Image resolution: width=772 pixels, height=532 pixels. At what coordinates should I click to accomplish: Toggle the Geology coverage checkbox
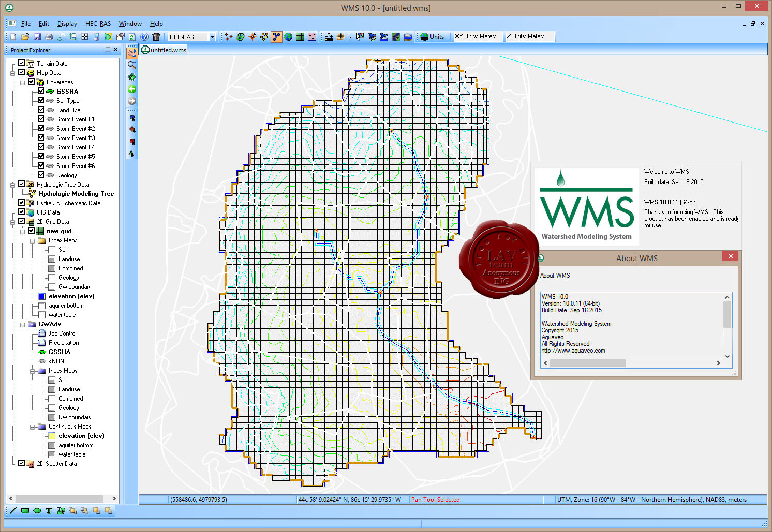[x=41, y=175]
